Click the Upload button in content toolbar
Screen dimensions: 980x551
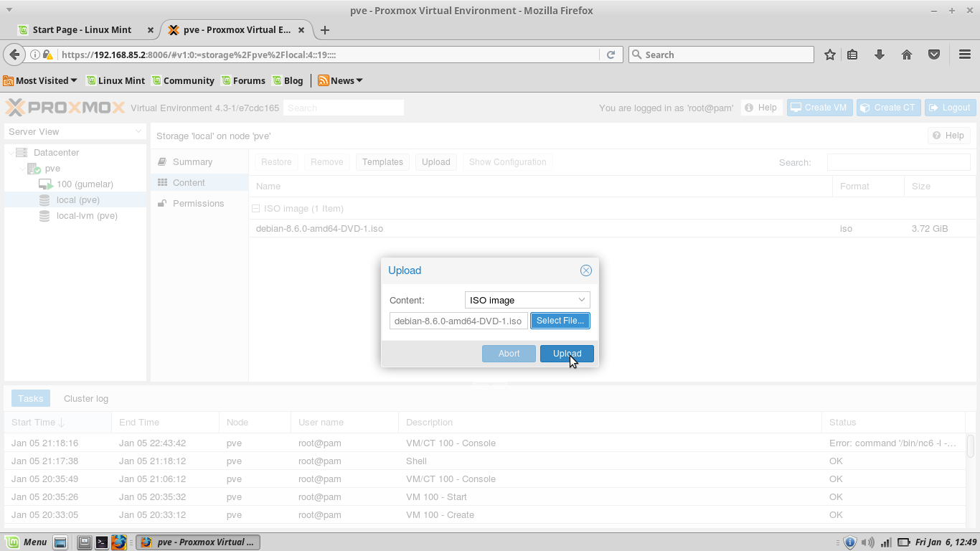(435, 162)
